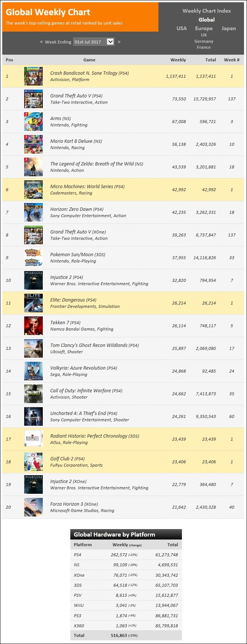Switch to USA weekly chart

tap(182, 28)
